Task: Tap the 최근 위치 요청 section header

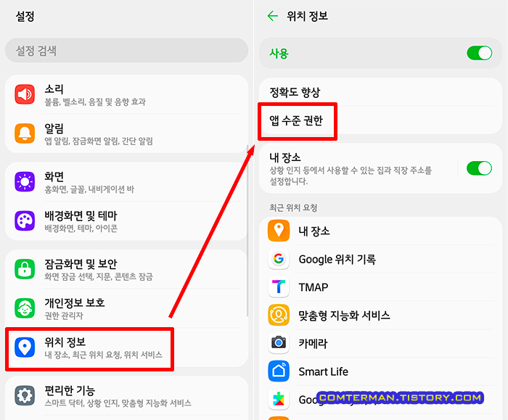Action: click(293, 207)
